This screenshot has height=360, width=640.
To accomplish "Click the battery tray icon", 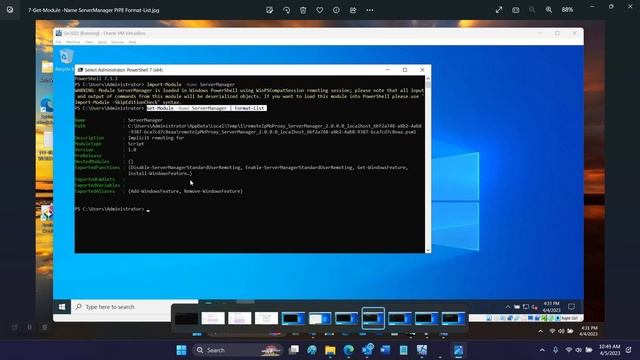I will click(x=589, y=350).
